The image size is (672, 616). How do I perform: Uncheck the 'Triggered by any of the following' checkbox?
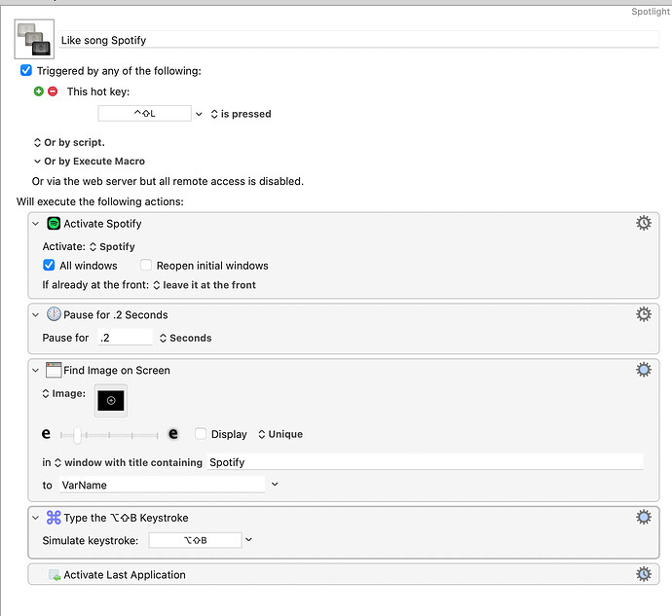(26, 71)
